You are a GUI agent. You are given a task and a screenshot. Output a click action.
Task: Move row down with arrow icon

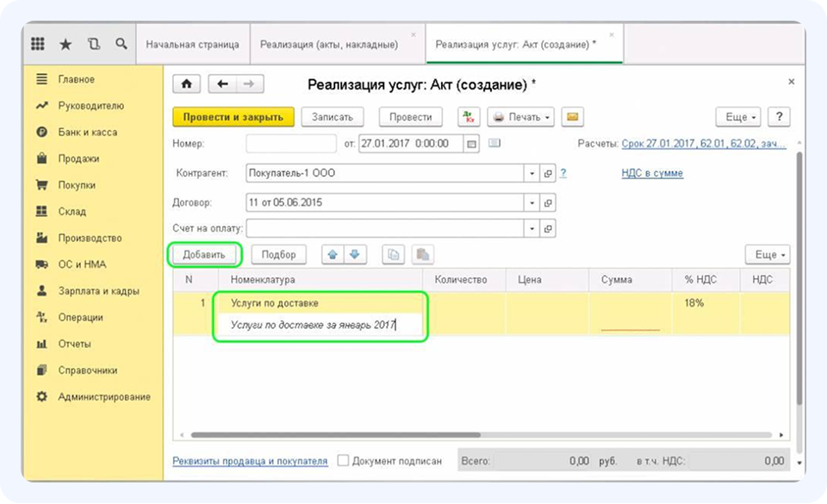point(355,254)
